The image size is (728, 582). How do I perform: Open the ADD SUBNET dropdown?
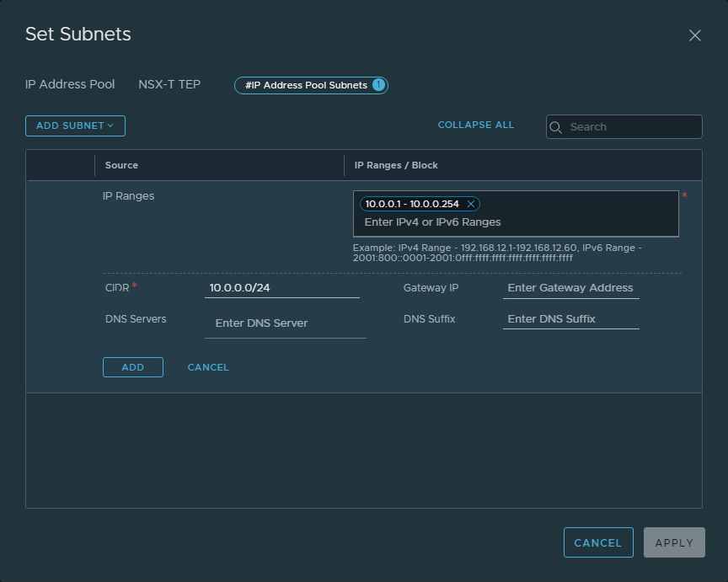[x=75, y=125]
